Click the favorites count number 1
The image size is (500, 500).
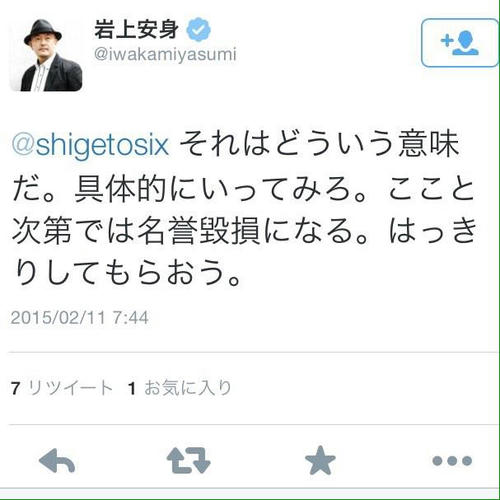click(x=132, y=388)
